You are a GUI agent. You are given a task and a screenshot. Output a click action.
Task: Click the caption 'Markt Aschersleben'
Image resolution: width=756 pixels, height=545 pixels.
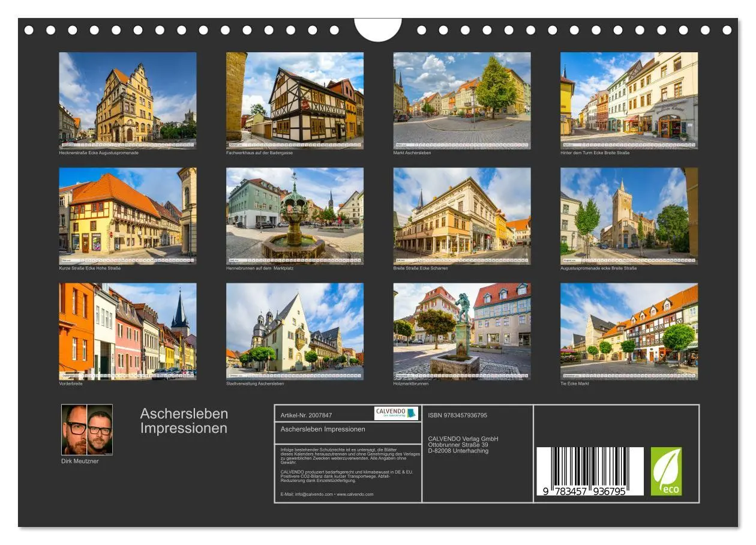tap(412, 153)
